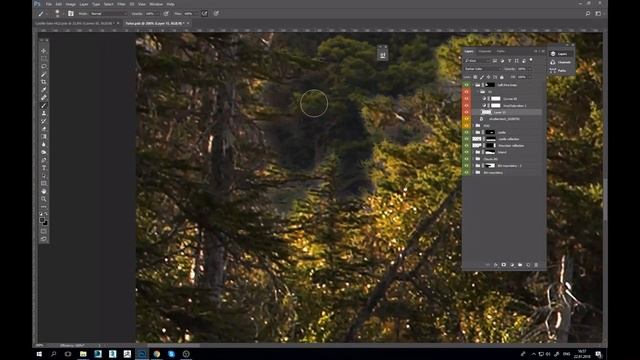Select the Hand tool
Viewport: 640px width, 360px height.
coord(44,191)
